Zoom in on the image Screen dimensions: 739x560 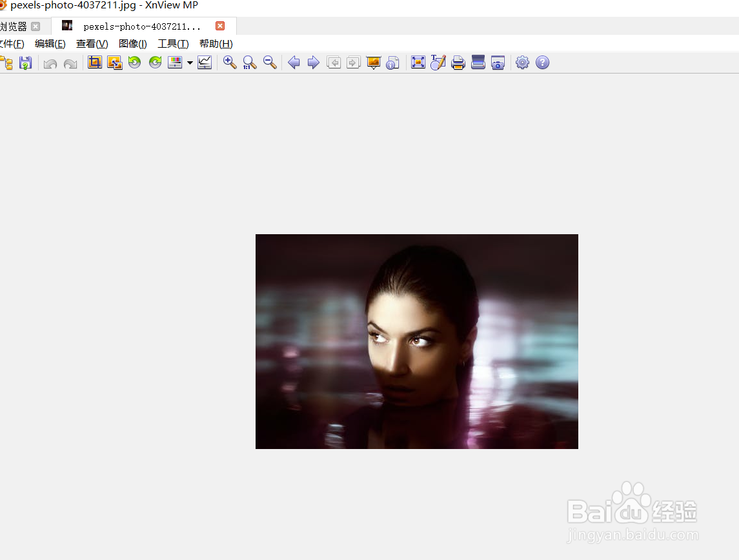pyautogui.click(x=230, y=62)
